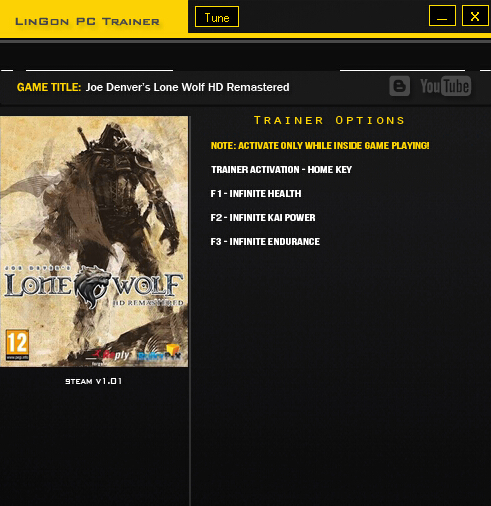Select the Lone Wolf game cover image
The height and width of the screenshot is (506, 491).
pyautogui.click(x=94, y=241)
